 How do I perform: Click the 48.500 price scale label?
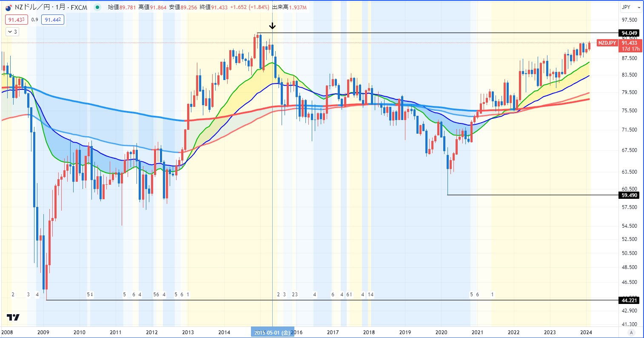tap(629, 267)
